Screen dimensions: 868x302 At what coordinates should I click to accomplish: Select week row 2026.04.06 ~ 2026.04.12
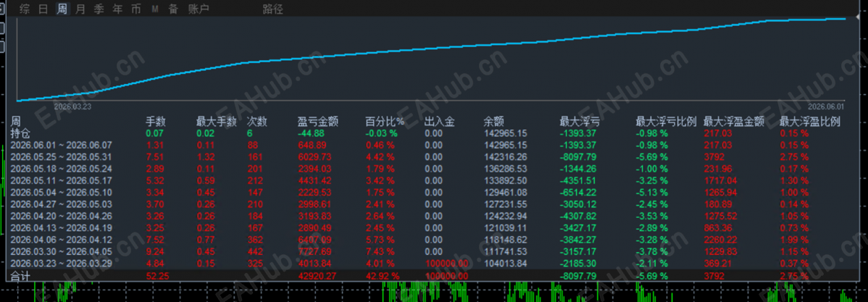[61, 240]
